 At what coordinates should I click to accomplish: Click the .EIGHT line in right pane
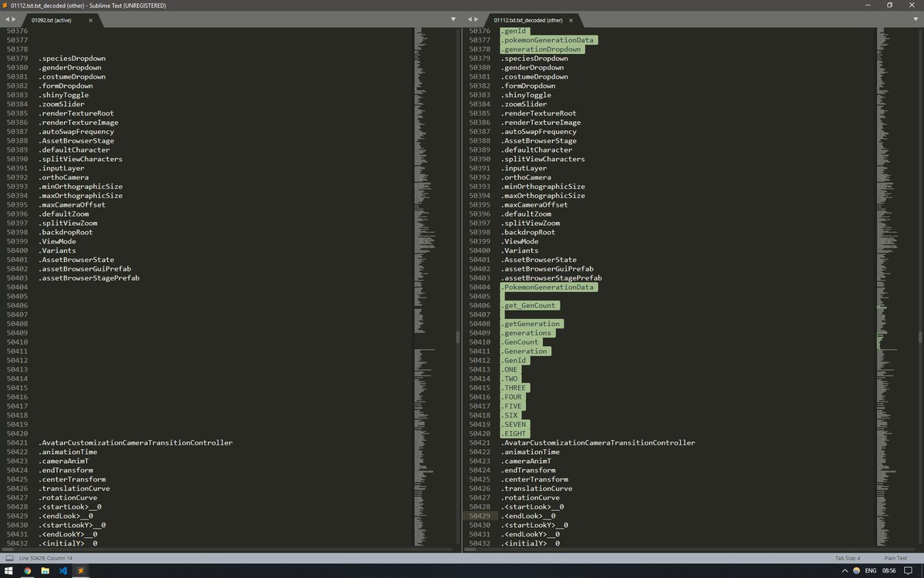coord(514,434)
